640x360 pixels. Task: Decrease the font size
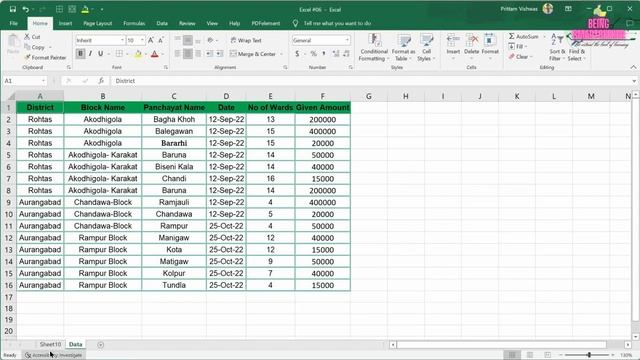point(161,40)
